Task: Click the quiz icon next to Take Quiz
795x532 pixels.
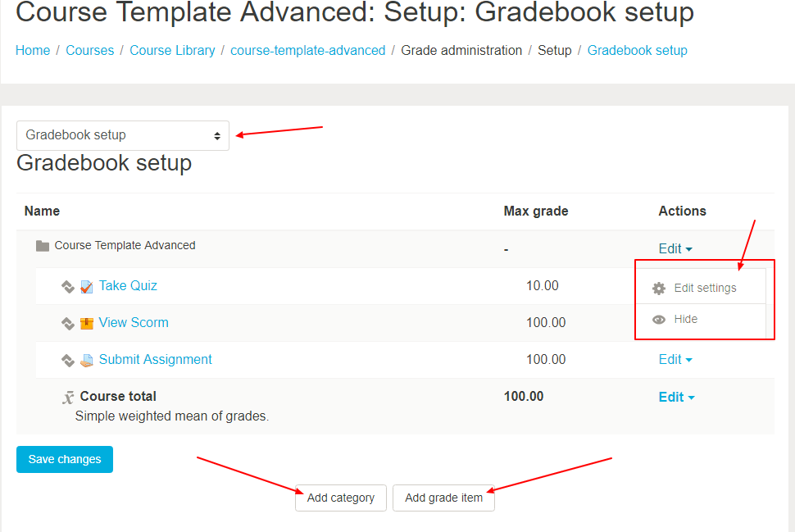Action: [87, 287]
